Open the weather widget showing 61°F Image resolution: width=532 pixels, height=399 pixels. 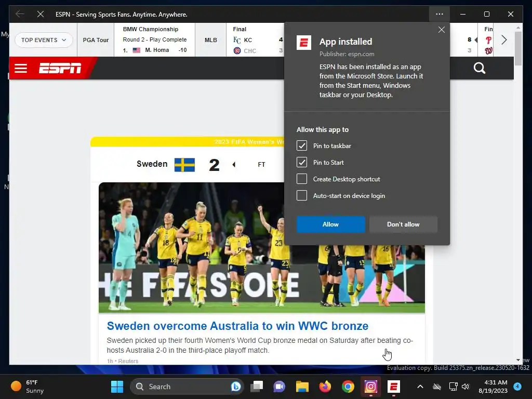coord(28,387)
